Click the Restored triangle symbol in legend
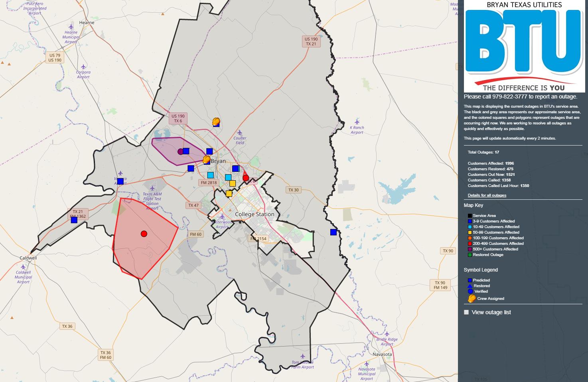The height and width of the screenshot is (382, 588). pyautogui.click(x=470, y=286)
